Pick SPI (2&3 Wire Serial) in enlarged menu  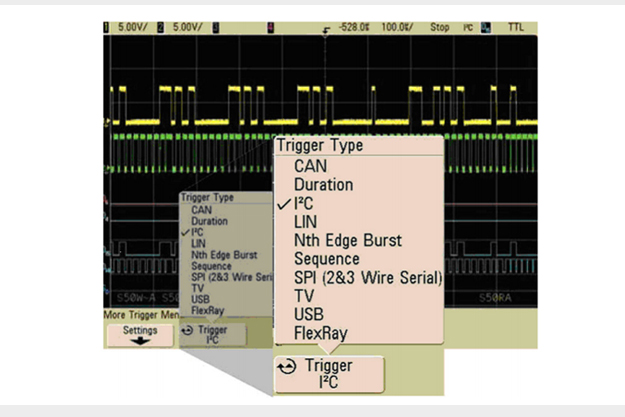point(367,277)
